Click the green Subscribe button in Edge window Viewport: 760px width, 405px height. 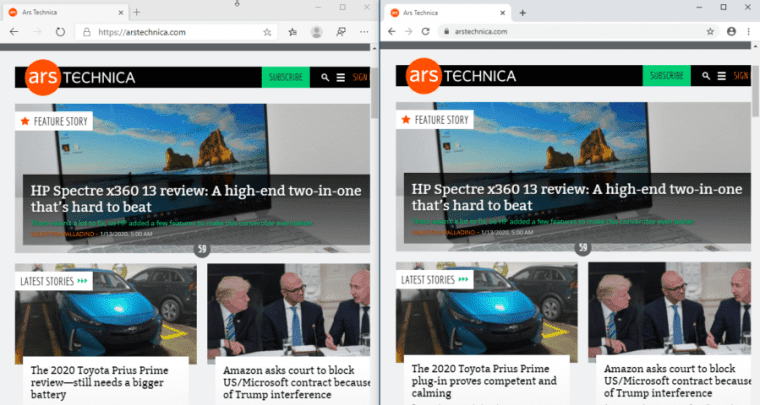285,78
